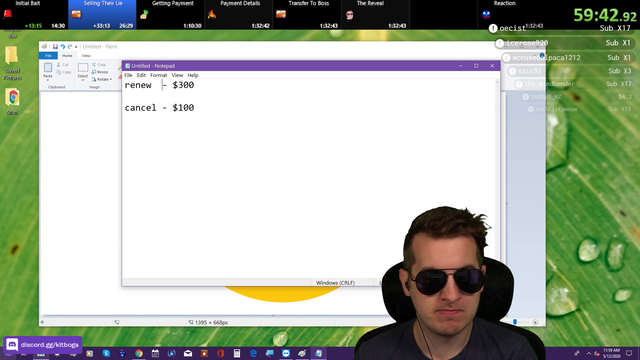Screen dimensions: 640x360
Task: Open Notepad's View menu
Action: point(177,75)
